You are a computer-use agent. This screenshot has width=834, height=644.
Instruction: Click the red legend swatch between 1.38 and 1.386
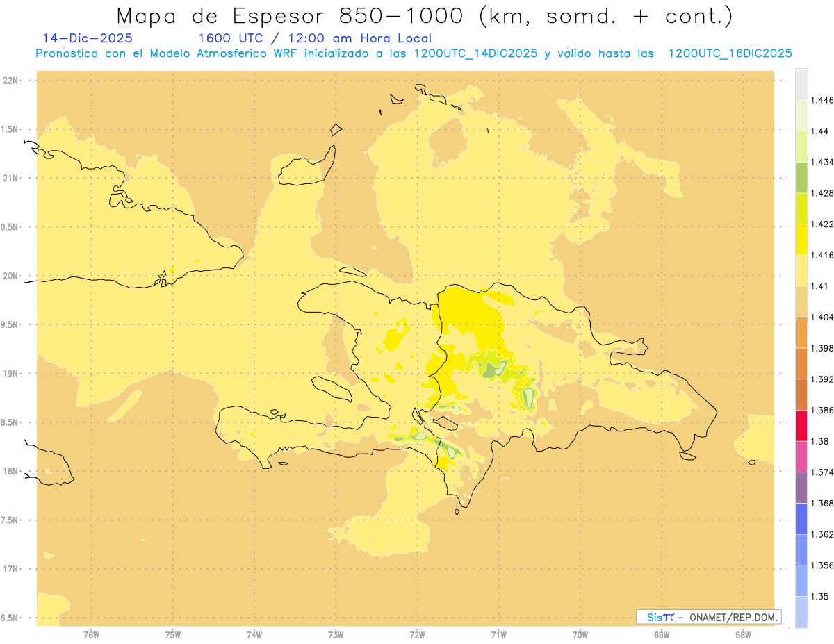pos(801,426)
